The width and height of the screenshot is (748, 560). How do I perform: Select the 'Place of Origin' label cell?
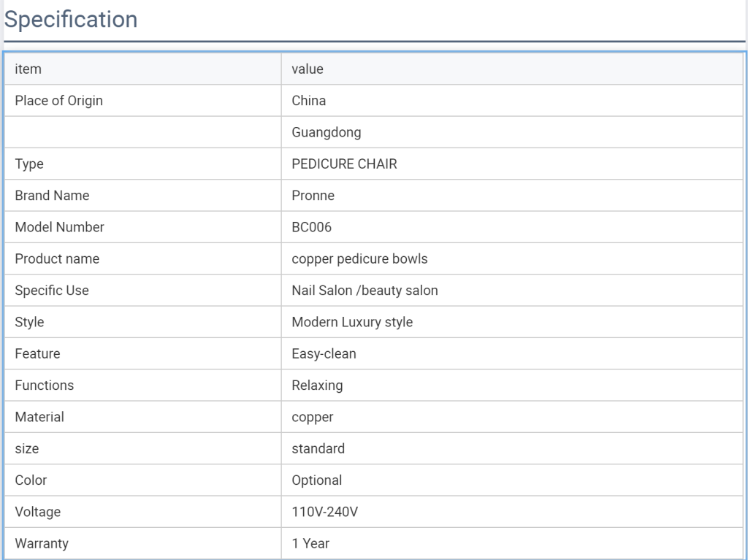[x=142, y=101]
